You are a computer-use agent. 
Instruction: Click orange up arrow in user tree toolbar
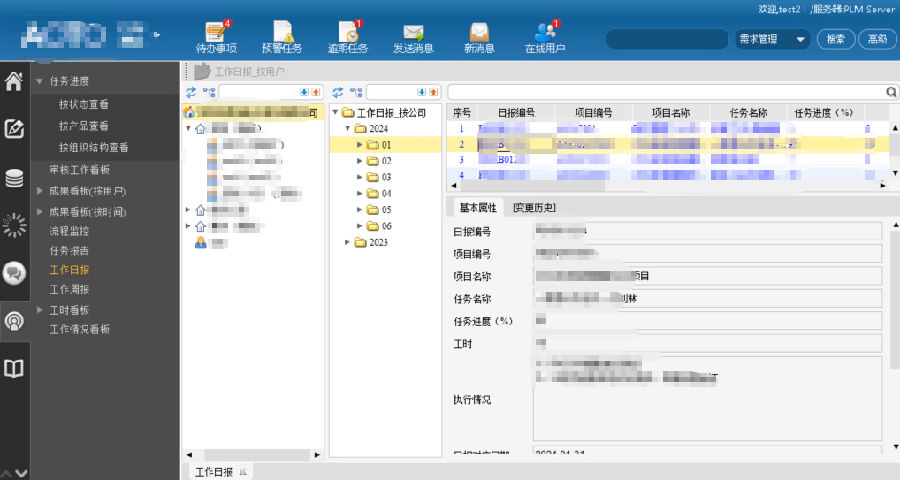315,92
